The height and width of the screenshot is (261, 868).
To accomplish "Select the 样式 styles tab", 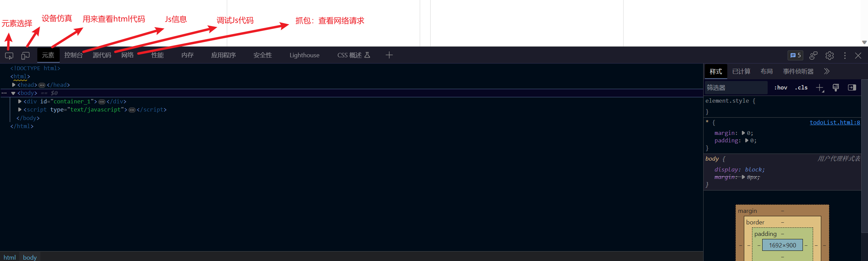I will click(716, 72).
